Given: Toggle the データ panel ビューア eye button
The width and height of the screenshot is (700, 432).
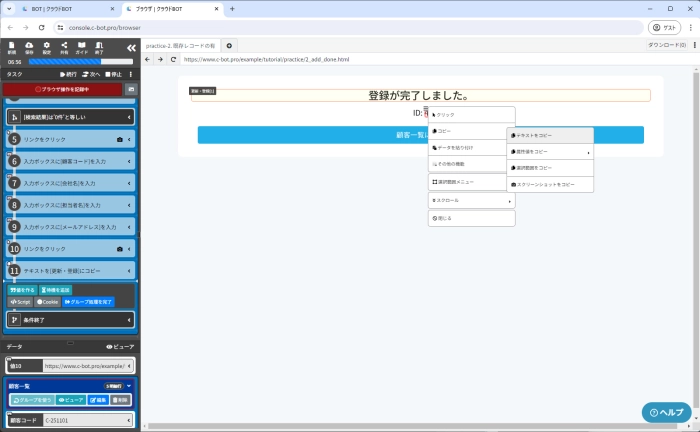Looking at the screenshot, I should click(119, 346).
